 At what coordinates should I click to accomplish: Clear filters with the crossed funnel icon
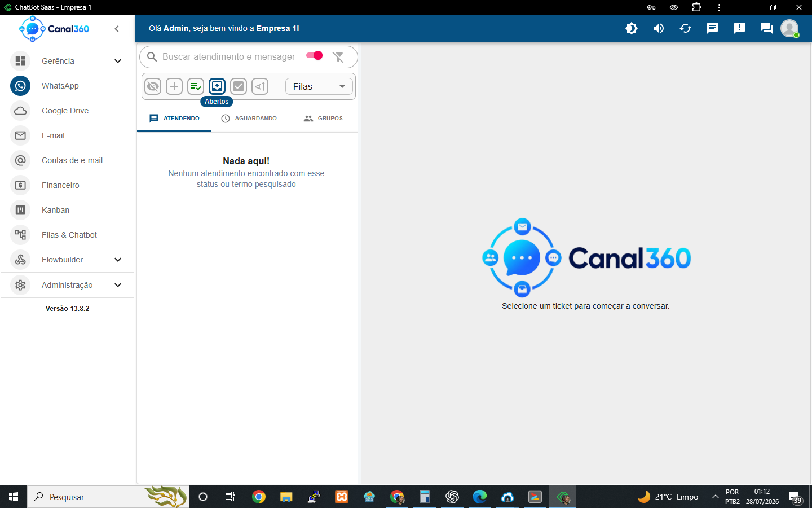tap(338, 56)
